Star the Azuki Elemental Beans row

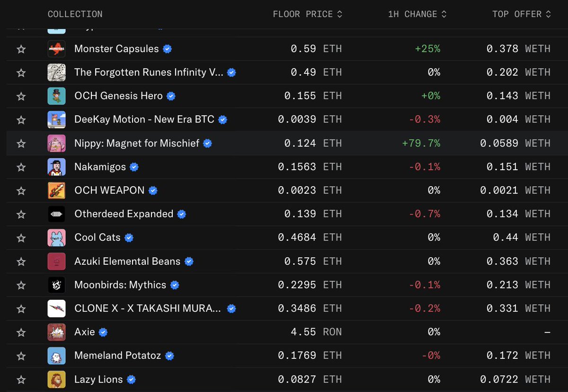21,262
